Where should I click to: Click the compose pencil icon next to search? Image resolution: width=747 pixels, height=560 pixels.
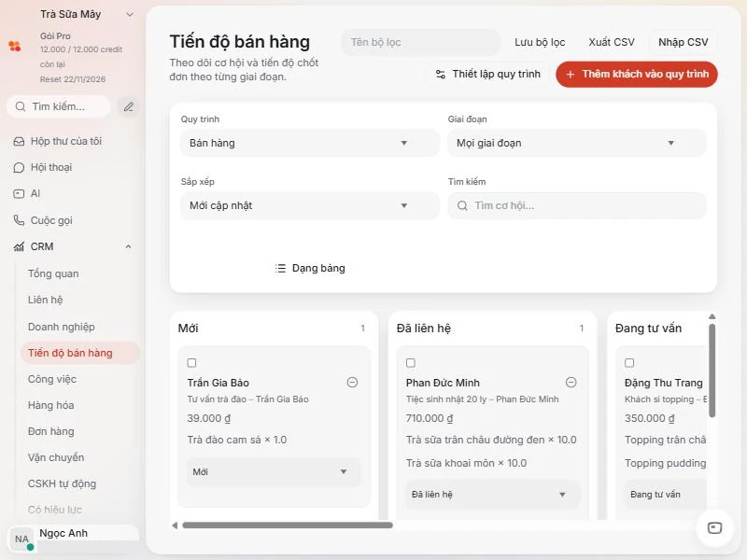coord(129,106)
